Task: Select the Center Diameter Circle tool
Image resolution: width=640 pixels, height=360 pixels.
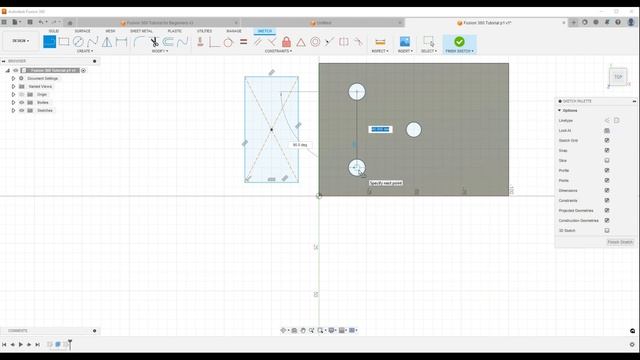Action: pos(78,42)
